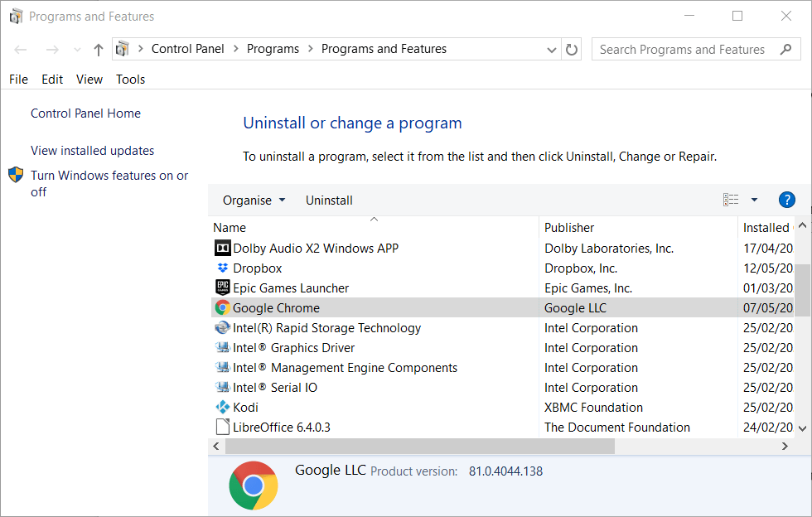Viewport: 812px width, 517px height.
Task: Click the refresh button beside address bar
Action: [x=571, y=49]
